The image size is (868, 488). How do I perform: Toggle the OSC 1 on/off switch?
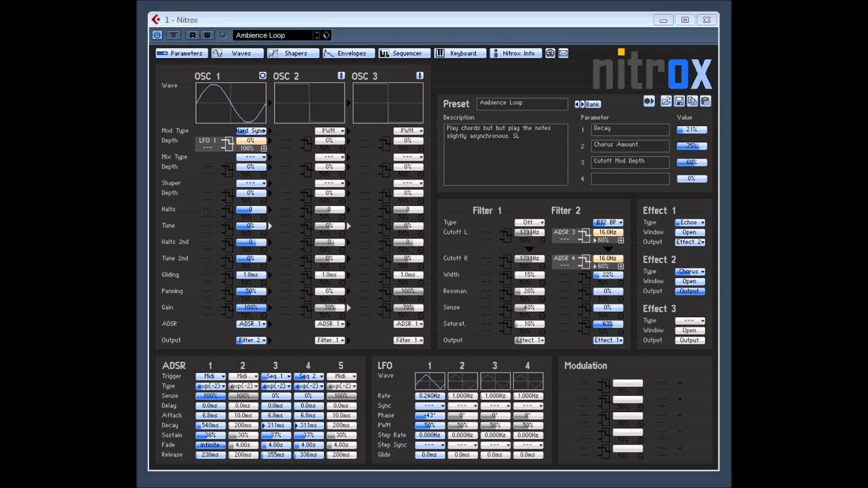click(x=262, y=75)
